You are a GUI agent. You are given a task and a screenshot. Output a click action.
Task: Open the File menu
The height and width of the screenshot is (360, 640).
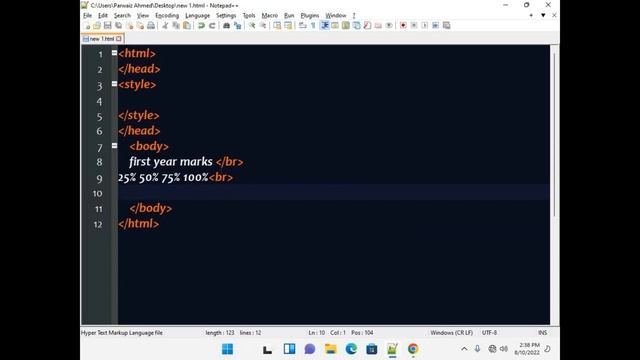[87, 16]
